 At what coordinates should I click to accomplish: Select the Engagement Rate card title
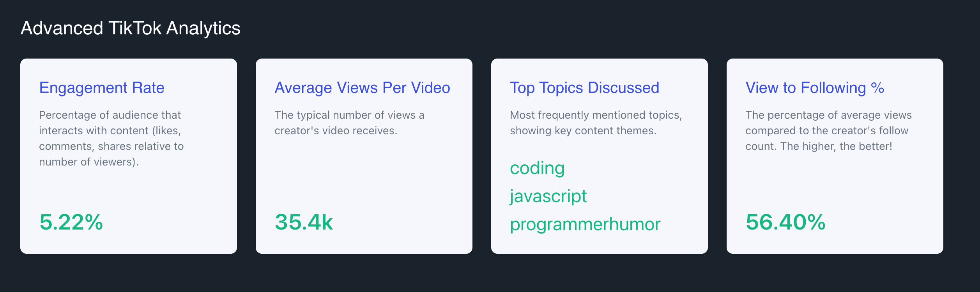pyautogui.click(x=102, y=88)
